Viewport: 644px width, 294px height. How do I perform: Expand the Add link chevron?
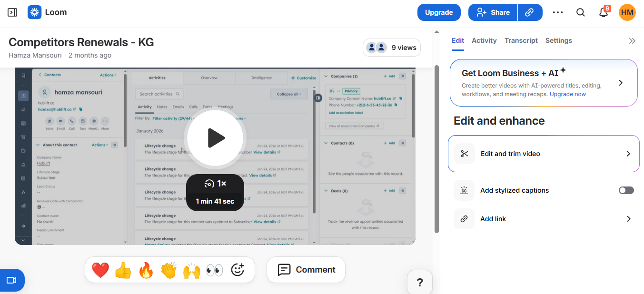(629, 219)
